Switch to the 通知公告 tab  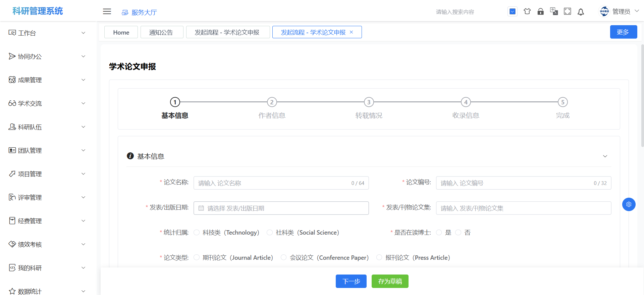click(161, 32)
